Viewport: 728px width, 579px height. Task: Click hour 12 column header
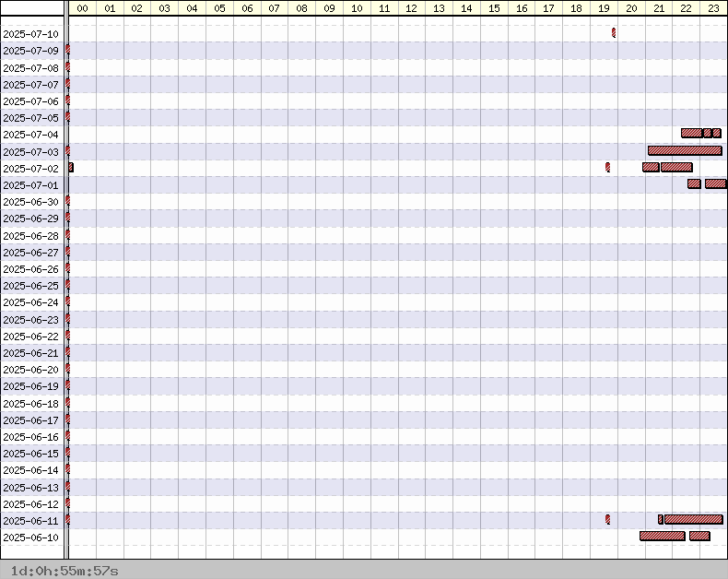[411, 8]
